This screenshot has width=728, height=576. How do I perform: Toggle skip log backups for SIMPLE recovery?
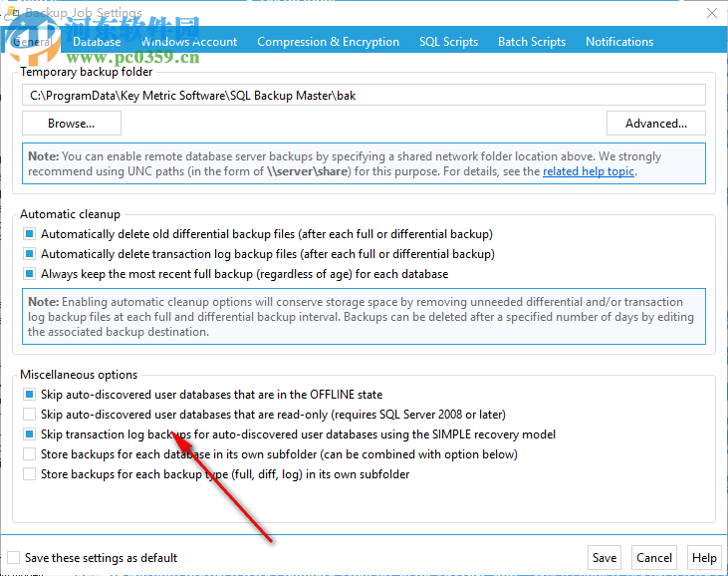(29, 434)
